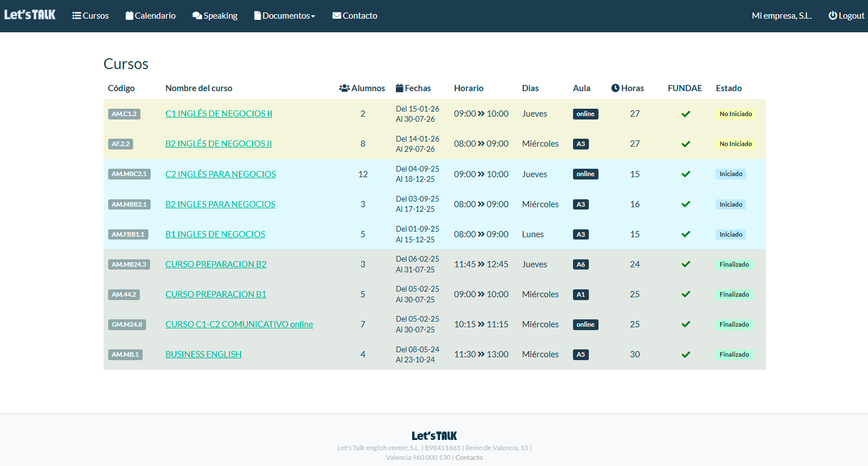Open the C2 INGLÉS PARA NEGOCIOS course
The width and height of the screenshot is (868, 466).
point(220,174)
